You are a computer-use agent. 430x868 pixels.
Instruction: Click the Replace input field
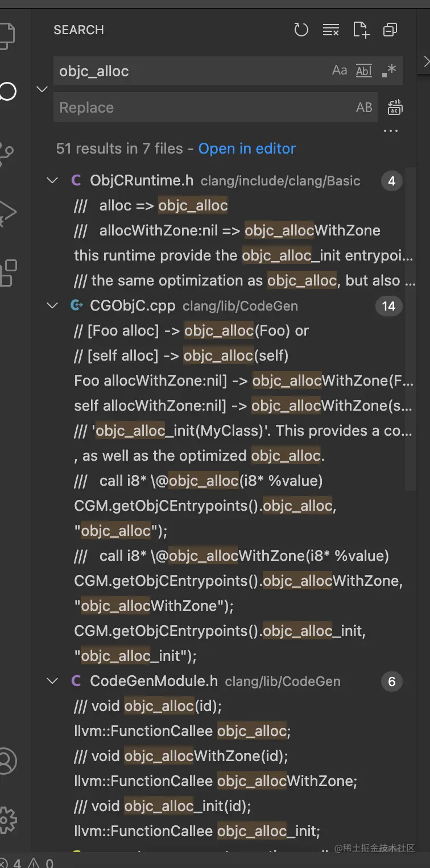[205, 108]
